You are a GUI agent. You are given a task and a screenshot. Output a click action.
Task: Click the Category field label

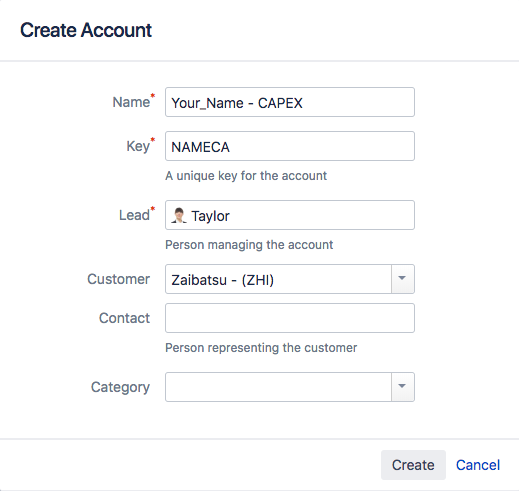point(120,387)
